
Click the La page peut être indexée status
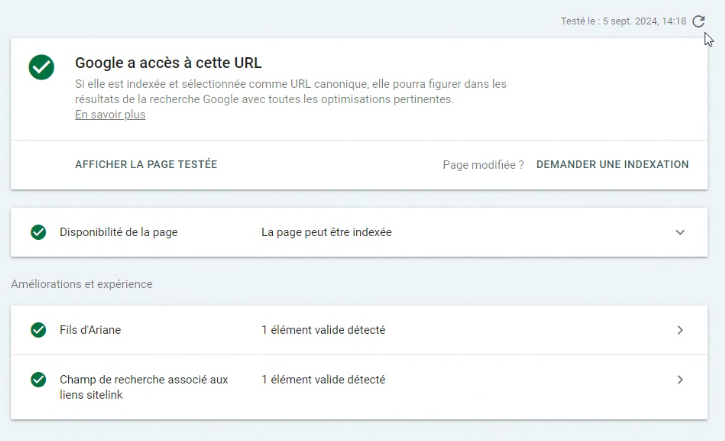pyautogui.click(x=326, y=232)
